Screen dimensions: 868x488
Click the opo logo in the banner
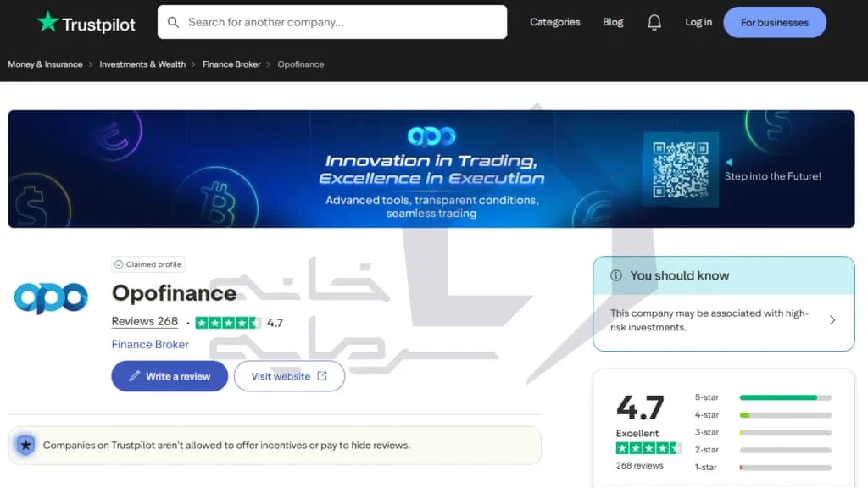(x=431, y=136)
